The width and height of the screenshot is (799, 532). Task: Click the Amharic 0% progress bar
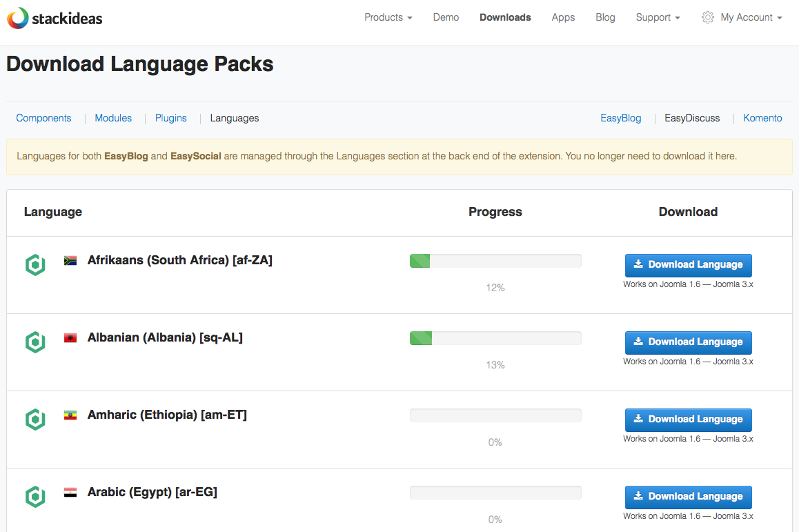click(x=495, y=415)
